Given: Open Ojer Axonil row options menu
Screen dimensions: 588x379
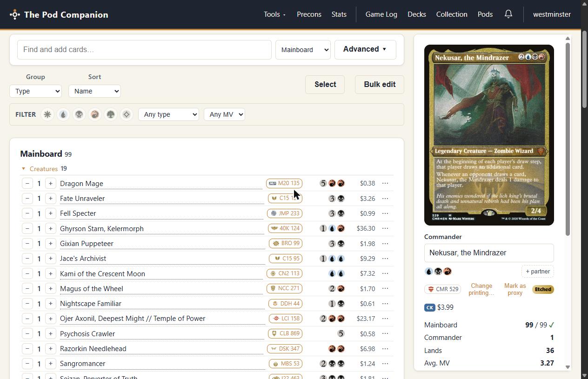Looking at the screenshot, I should click(x=385, y=319).
